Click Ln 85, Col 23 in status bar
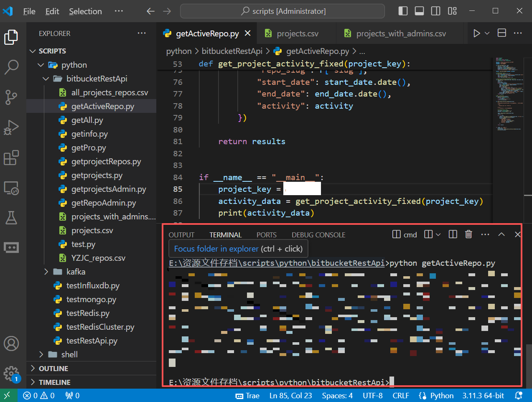 pyautogui.click(x=291, y=396)
